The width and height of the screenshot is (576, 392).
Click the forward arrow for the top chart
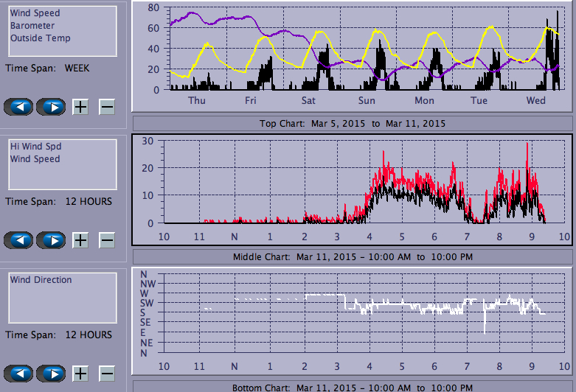pos(51,107)
